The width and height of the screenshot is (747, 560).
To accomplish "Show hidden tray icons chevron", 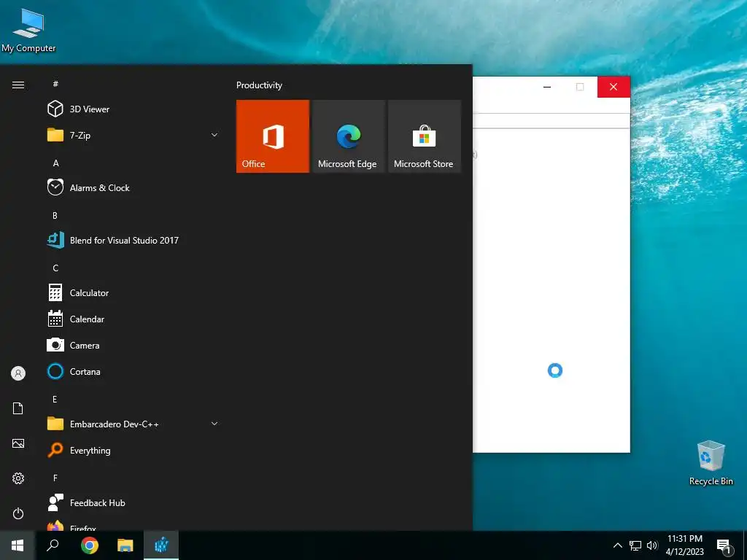I will [617, 545].
